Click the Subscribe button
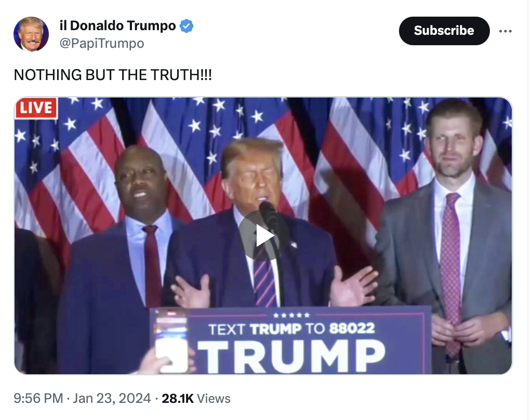The width and height of the screenshot is (532, 420). pos(444,31)
